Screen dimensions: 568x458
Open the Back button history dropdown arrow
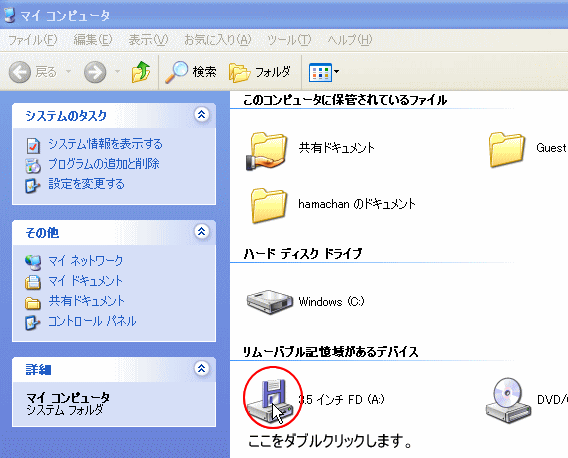(68, 72)
